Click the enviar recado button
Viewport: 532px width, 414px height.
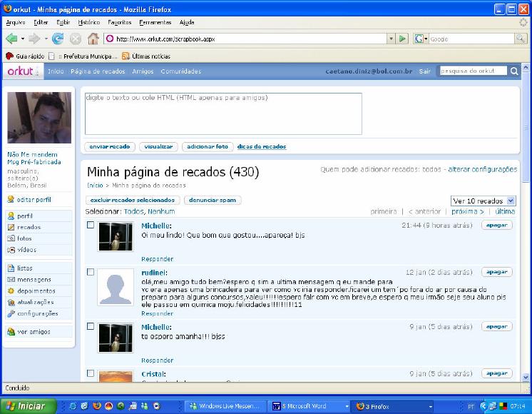pyautogui.click(x=110, y=147)
